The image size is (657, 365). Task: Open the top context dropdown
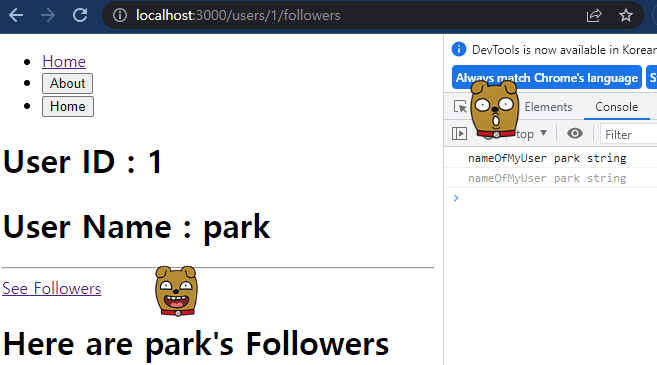click(531, 134)
